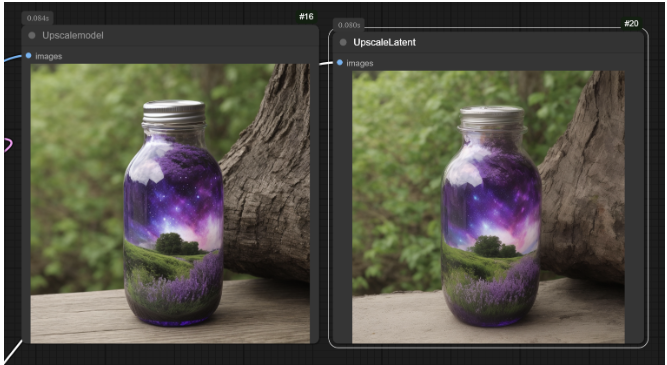The image size is (667, 365).
Task: Open the UpscaleLatent jar preview image
Action: click(488, 207)
